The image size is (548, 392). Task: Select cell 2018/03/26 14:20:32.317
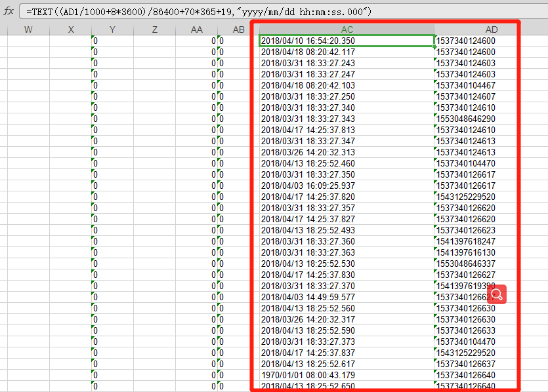tap(347, 320)
